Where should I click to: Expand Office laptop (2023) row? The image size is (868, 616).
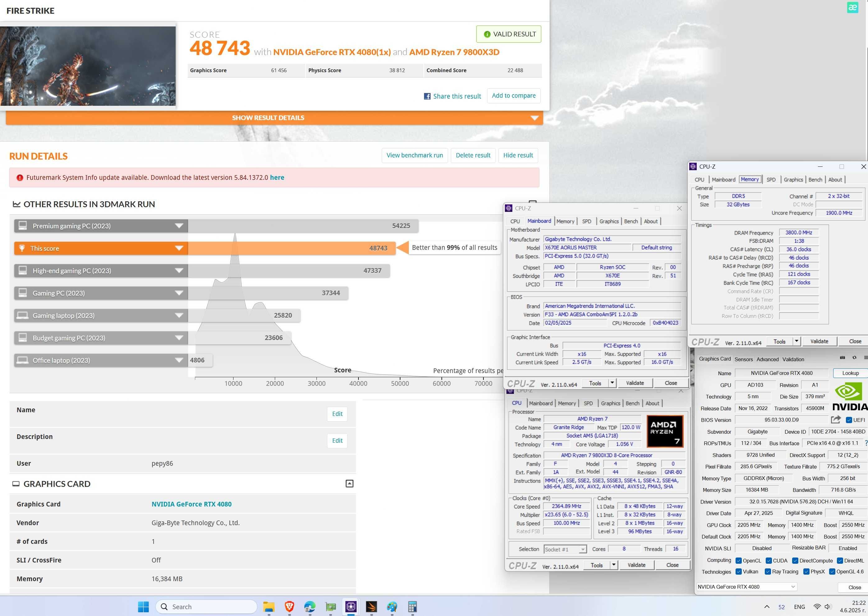point(179,360)
